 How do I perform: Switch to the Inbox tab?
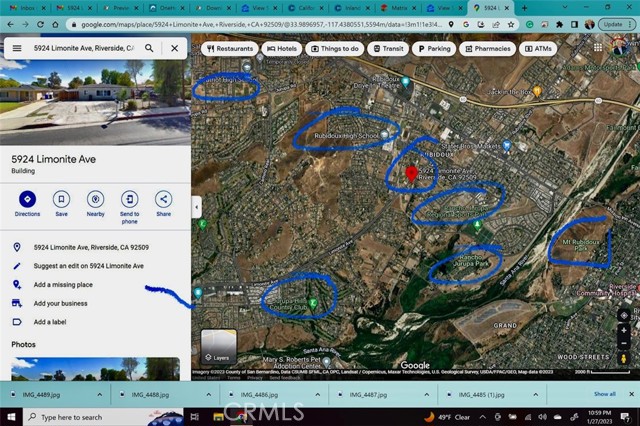28,8
